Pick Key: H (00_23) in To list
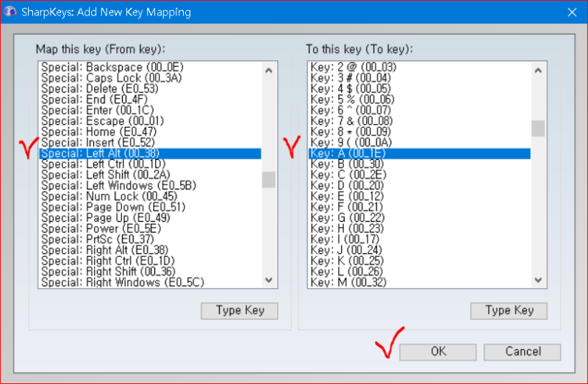Image resolution: width=588 pixels, height=384 pixels. 419,228
